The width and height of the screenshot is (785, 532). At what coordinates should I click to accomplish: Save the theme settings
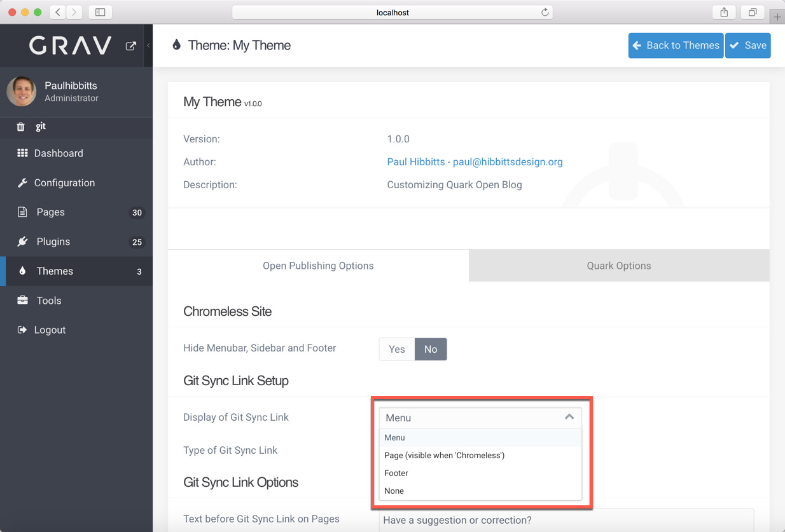(x=748, y=45)
